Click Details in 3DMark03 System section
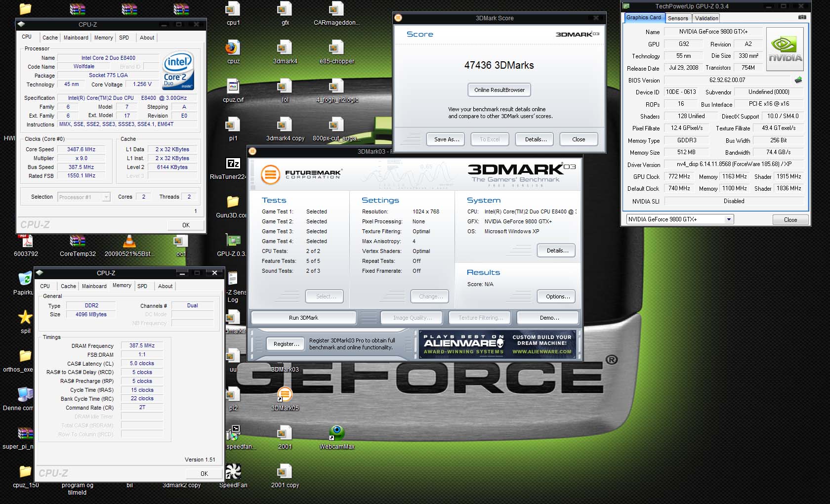Viewport: 830px width, 504px height. point(557,251)
